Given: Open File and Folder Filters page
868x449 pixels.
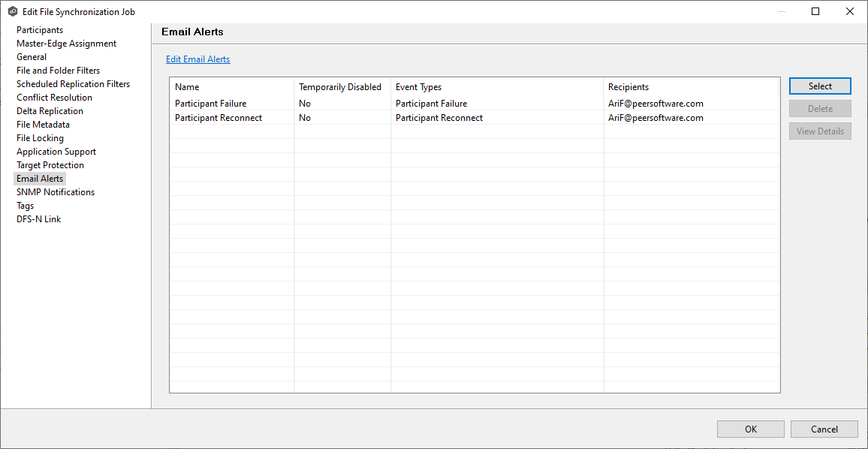Looking at the screenshot, I should click(58, 71).
